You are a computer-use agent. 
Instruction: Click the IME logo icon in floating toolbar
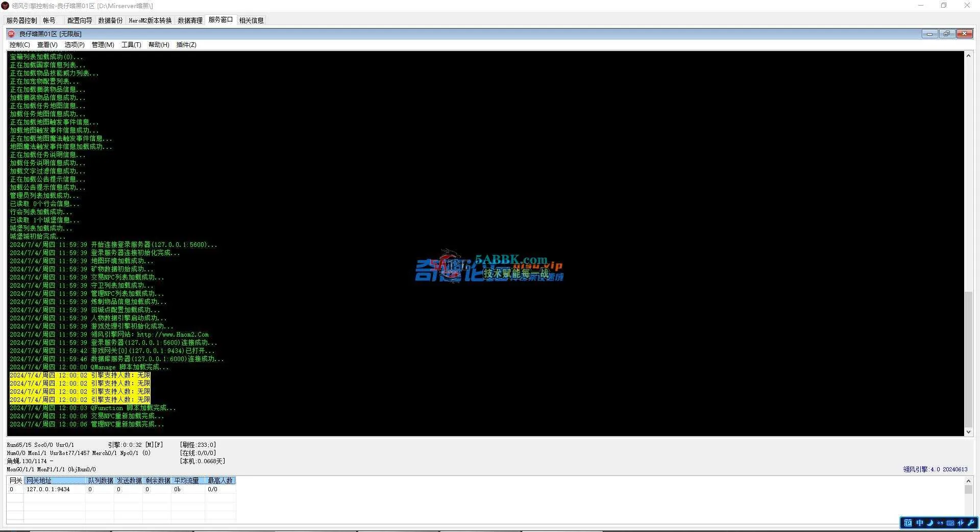tap(908, 523)
